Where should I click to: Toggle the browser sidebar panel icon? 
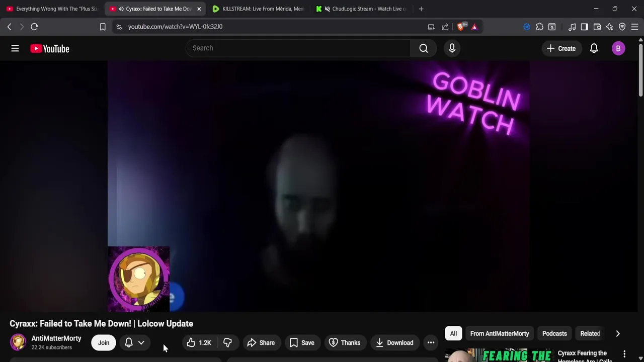point(584,27)
